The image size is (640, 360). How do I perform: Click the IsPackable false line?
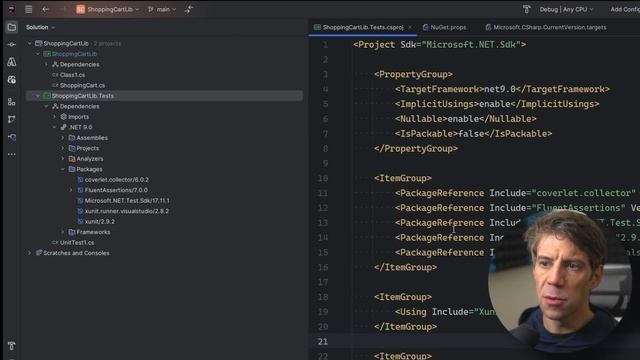(x=473, y=133)
